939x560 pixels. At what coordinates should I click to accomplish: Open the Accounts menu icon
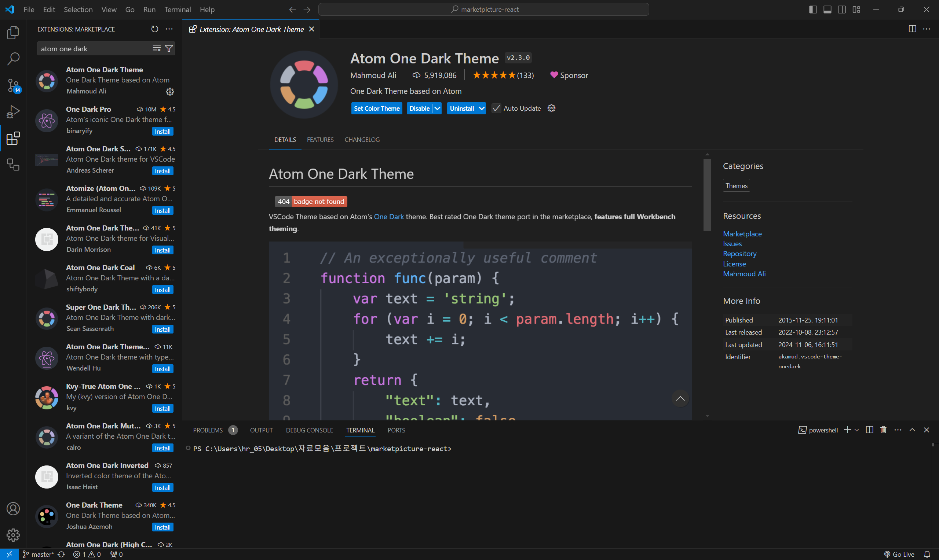[13, 509]
